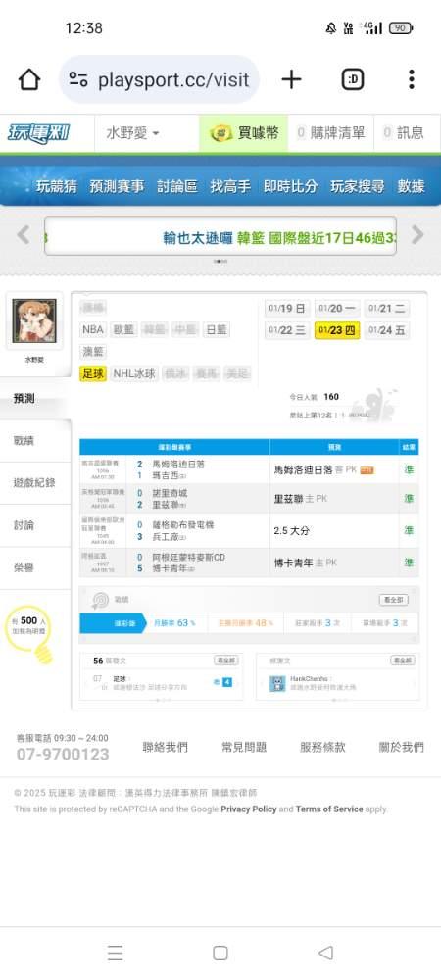
Task: Tap the Android home square button
Action: coord(220,953)
